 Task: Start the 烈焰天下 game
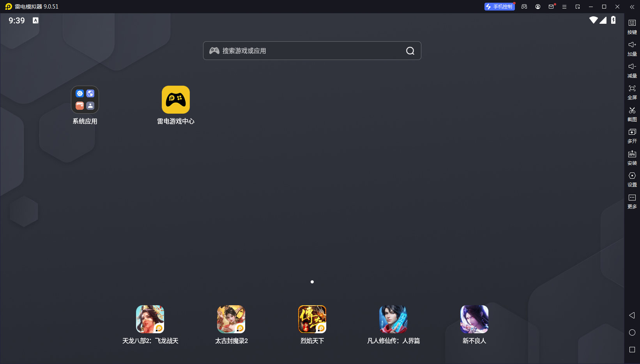(x=312, y=319)
